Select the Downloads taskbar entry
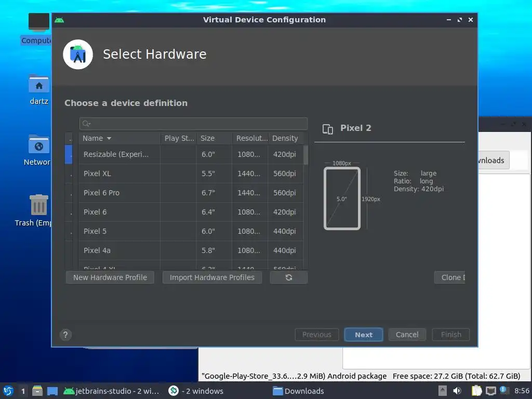The image size is (532, 399). (x=299, y=391)
